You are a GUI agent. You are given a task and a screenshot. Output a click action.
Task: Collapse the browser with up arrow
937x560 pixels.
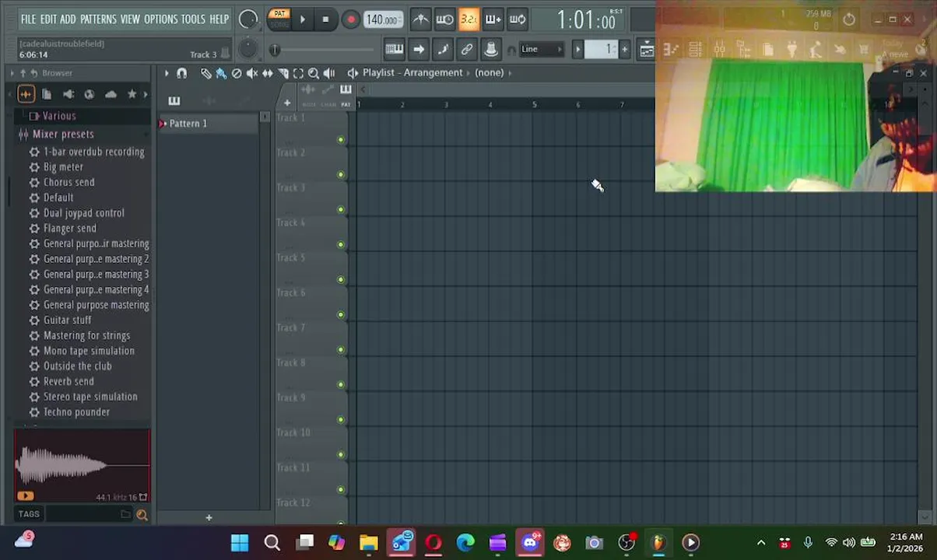pos(23,73)
